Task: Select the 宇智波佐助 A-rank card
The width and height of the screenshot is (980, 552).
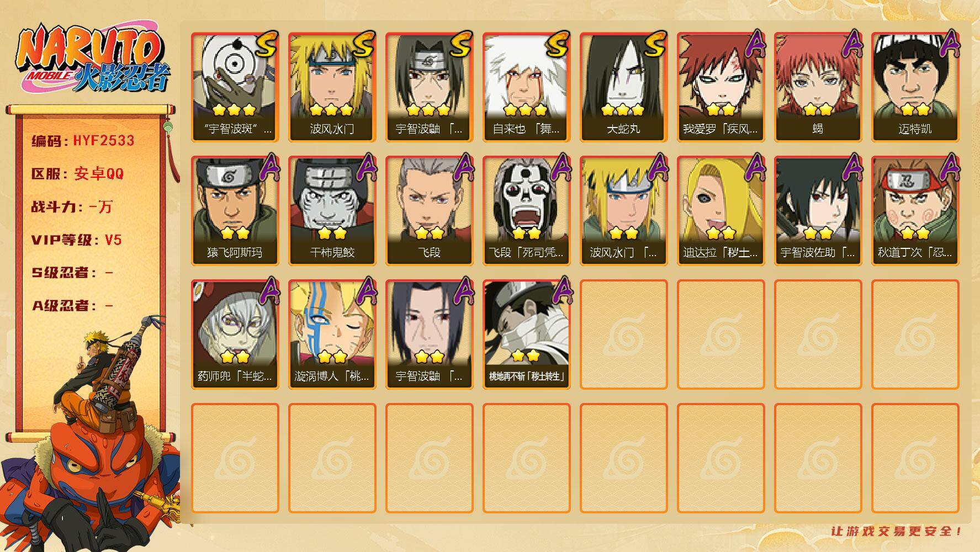Action: point(818,210)
